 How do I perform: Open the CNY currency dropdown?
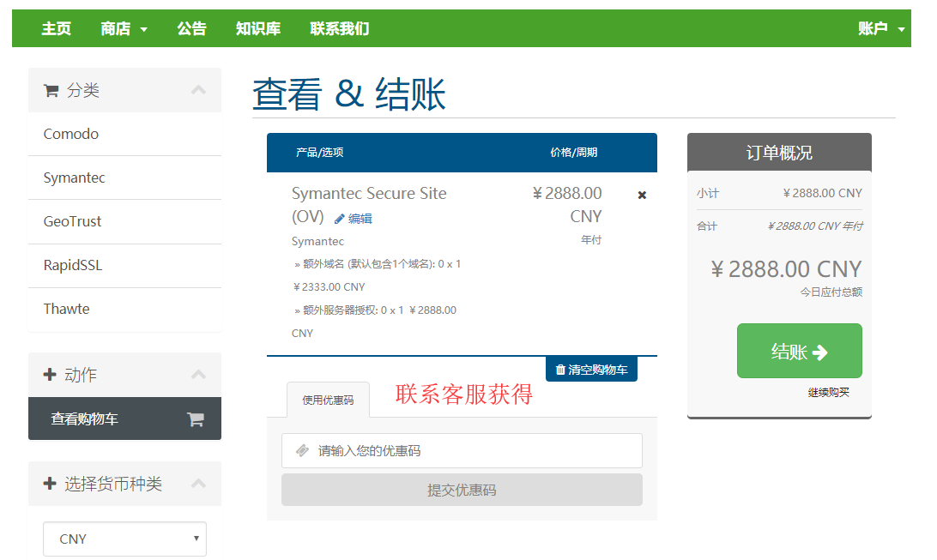[124, 539]
